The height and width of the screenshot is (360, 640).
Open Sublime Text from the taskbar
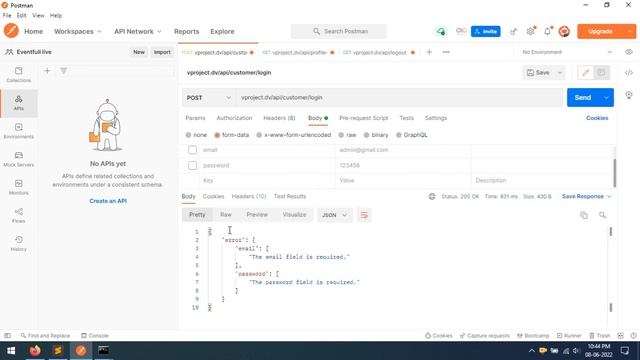coord(58,351)
